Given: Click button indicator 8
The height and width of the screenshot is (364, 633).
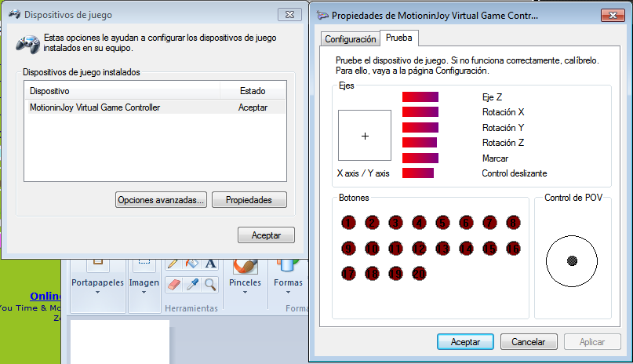Looking at the screenshot, I should click(513, 222).
